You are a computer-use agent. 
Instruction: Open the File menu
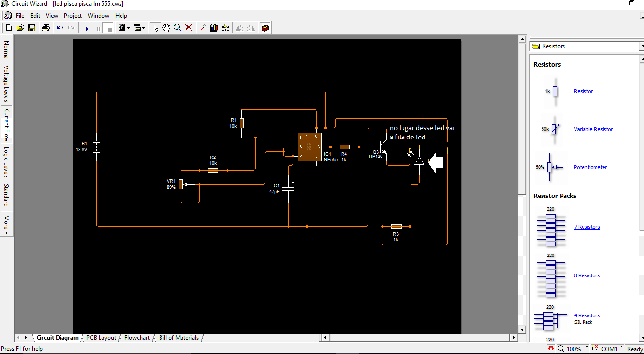click(x=20, y=16)
